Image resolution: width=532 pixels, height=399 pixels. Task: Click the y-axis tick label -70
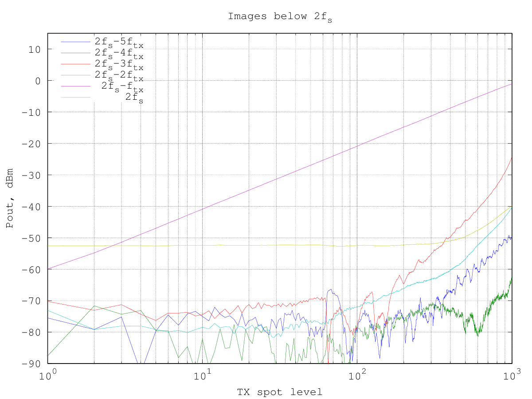(32, 301)
